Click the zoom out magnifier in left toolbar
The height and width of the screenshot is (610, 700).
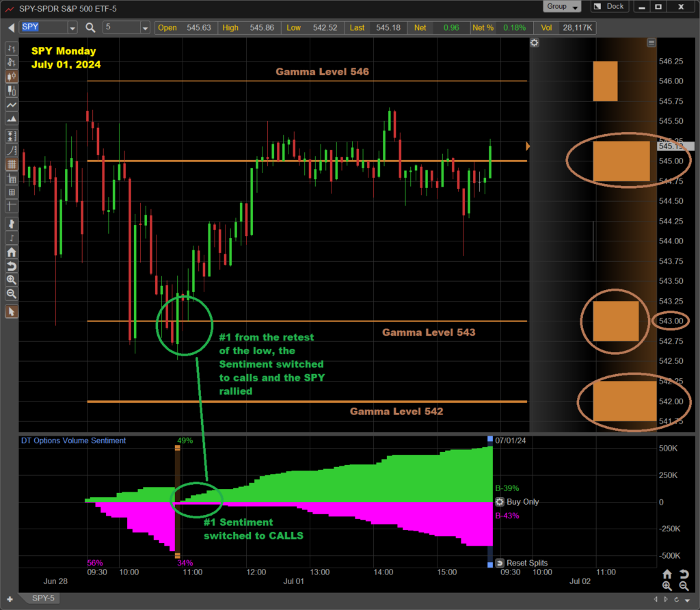[x=11, y=294]
